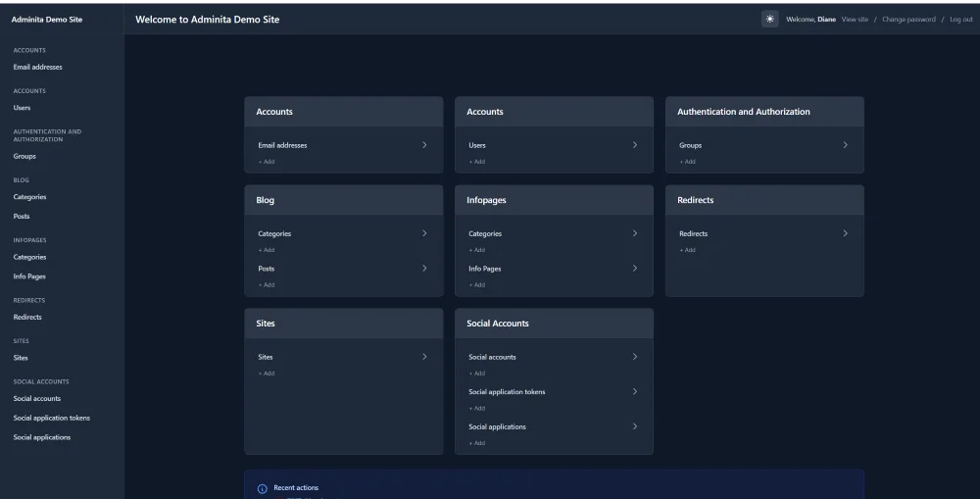Open Email addresses in the sidebar
980x499 pixels.
tap(37, 68)
